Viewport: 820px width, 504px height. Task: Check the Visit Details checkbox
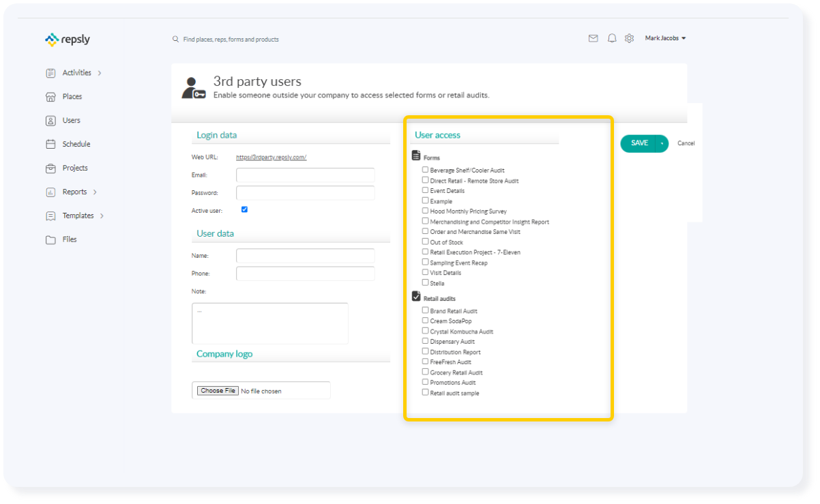(x=426, y=272)
